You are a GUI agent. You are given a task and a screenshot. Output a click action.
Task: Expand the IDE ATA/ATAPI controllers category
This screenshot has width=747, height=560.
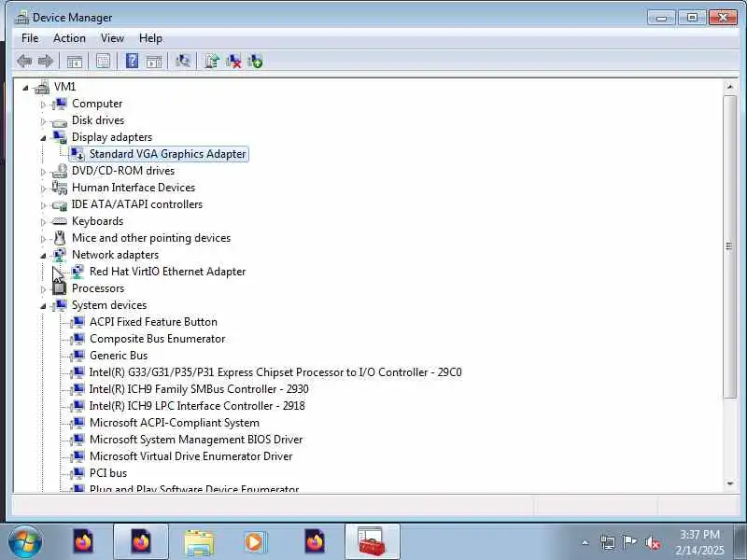pyautogui.click(x=43, y=205)
